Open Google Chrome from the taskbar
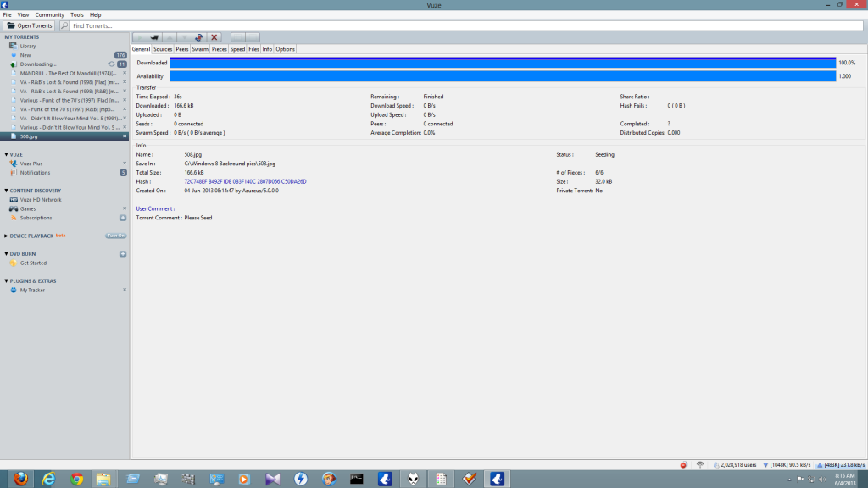This screenshot has width=868, height=488. coord(77,479)
